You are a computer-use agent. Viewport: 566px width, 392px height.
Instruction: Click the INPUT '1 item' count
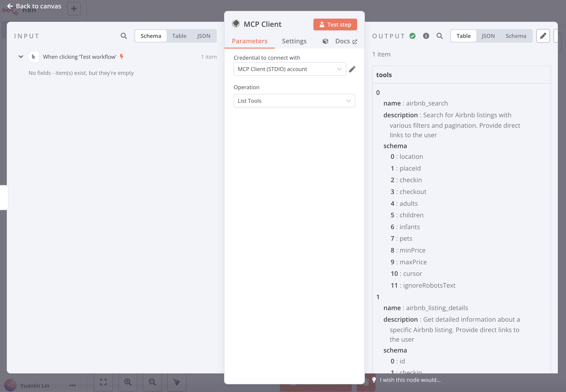tap(209, 57)
